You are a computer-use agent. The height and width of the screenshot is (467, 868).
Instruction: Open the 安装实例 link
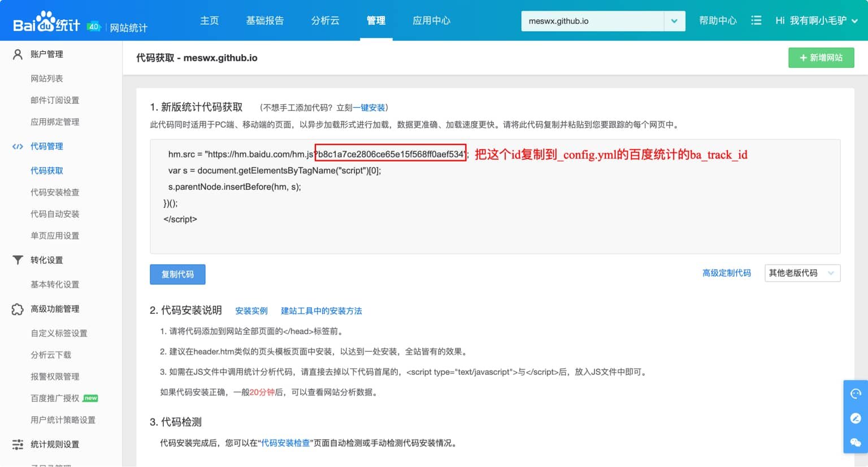click(251, 311)
